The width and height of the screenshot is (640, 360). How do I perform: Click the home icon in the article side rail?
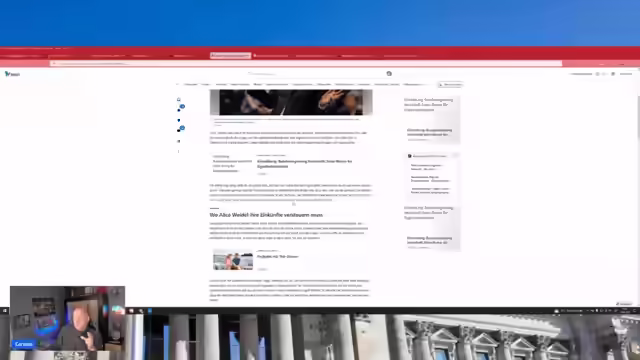[x=178, y=99]
